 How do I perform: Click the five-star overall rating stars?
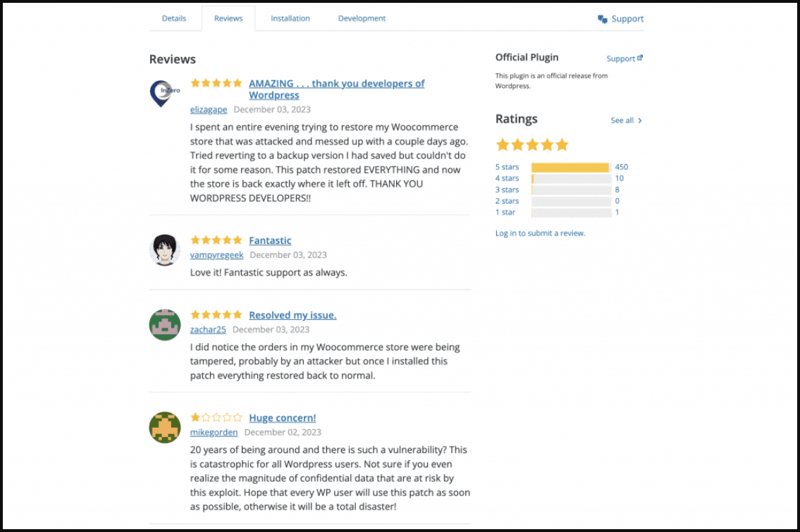coord(532,145)
